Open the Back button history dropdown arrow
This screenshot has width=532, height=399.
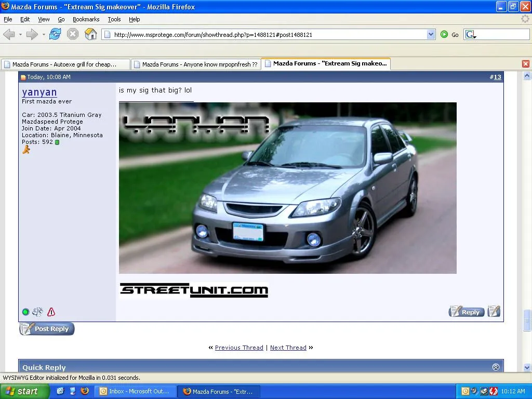(x=20, y=35)
